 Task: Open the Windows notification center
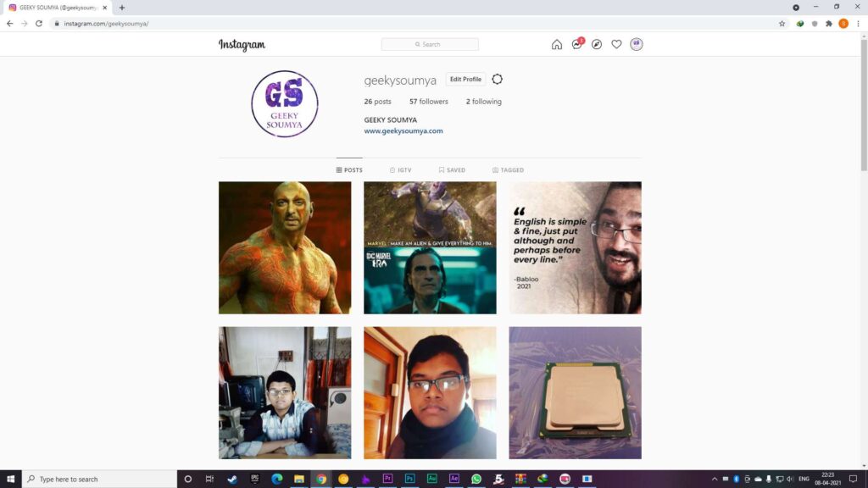click(853, 479)
